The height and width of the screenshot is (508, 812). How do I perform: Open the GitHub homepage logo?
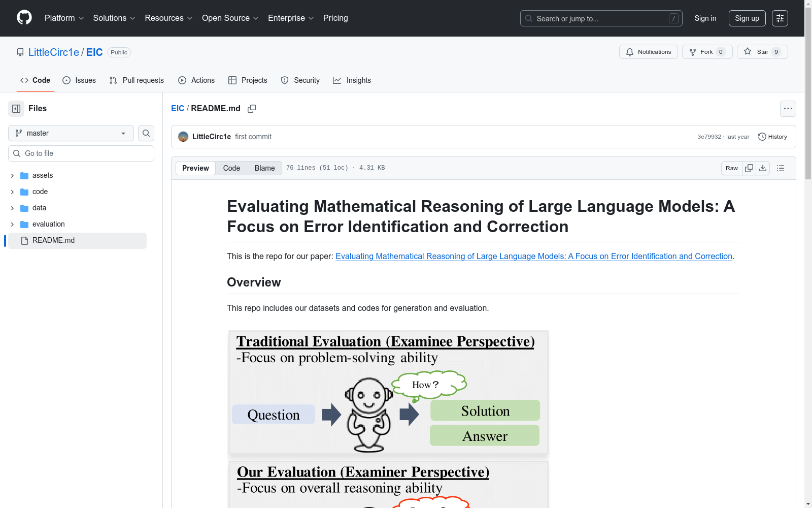(x=24, y=18)
